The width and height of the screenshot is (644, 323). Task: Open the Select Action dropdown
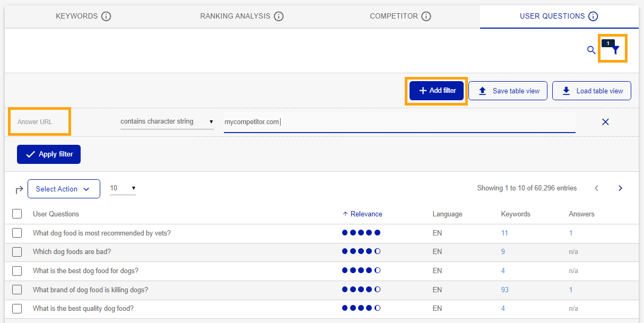[64, 189]
